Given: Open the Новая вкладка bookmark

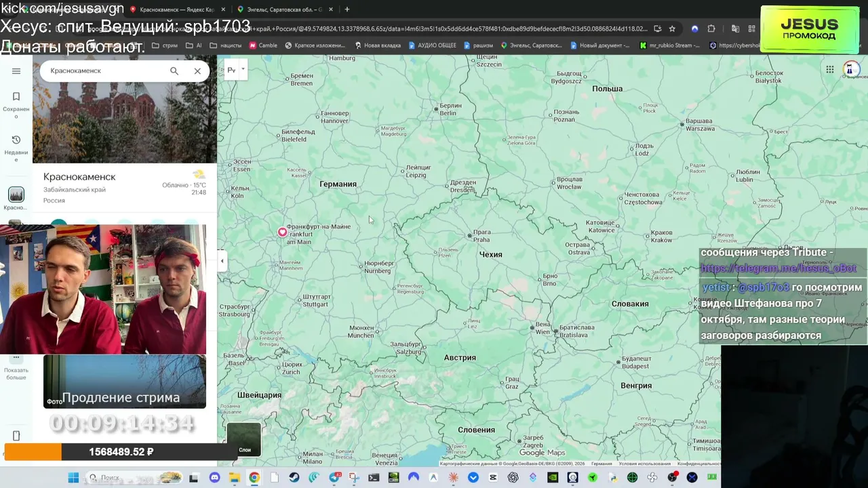Looking at the screenshot, I should point(378,45).
